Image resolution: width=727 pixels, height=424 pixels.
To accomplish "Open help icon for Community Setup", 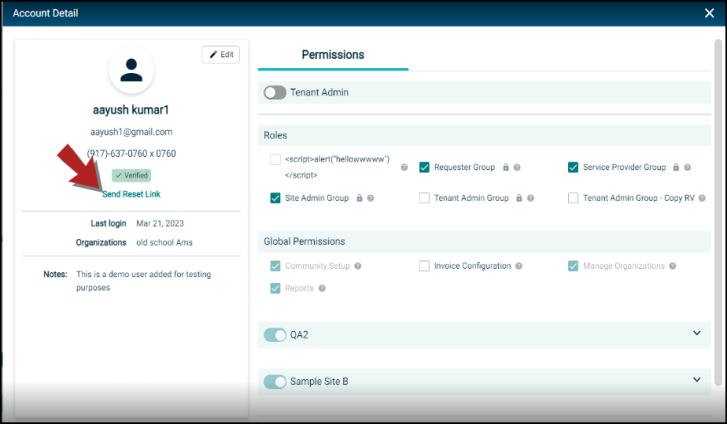I will pos(358,266).
